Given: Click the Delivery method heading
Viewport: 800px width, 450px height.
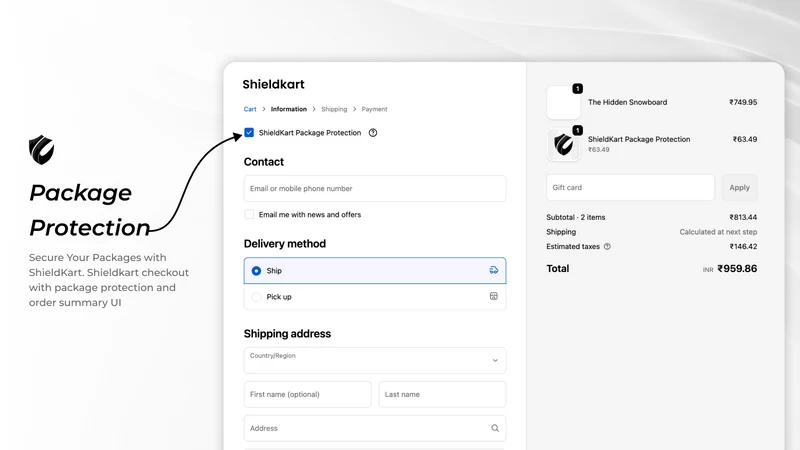Looking at the screenshot, I should pos(285,244).
